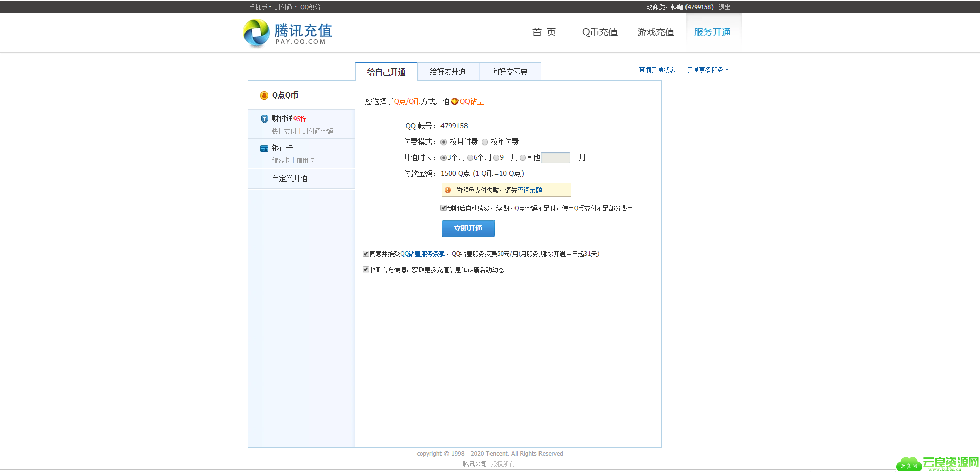980x472 pixels.
Task: Expand 开通更多服务 dropdown
Action: coord(707,70)
